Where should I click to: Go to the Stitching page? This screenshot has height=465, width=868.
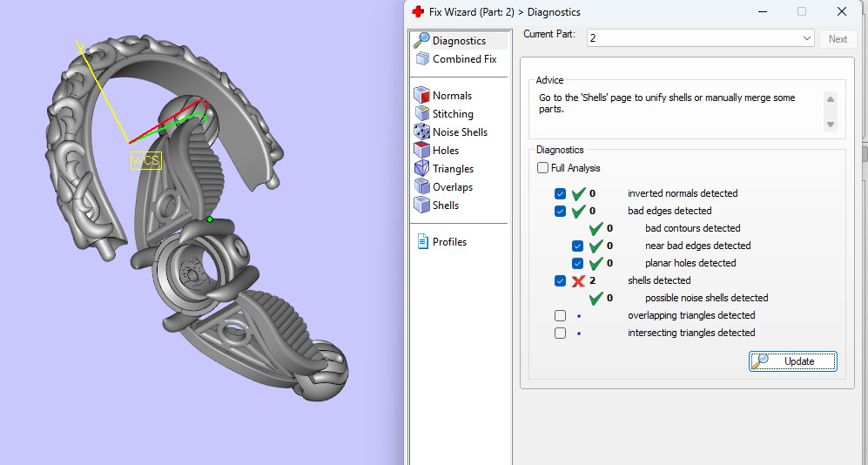(453, 113)
